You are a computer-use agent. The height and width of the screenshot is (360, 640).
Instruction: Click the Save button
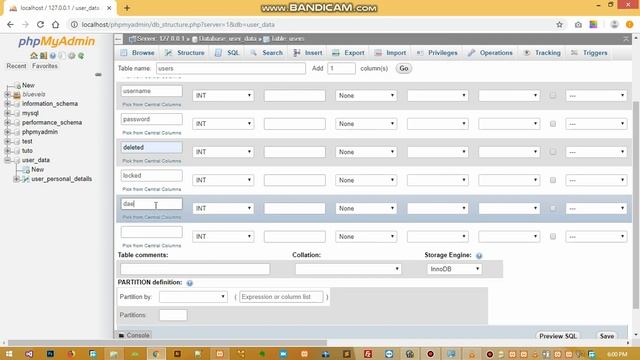(607, 336)
